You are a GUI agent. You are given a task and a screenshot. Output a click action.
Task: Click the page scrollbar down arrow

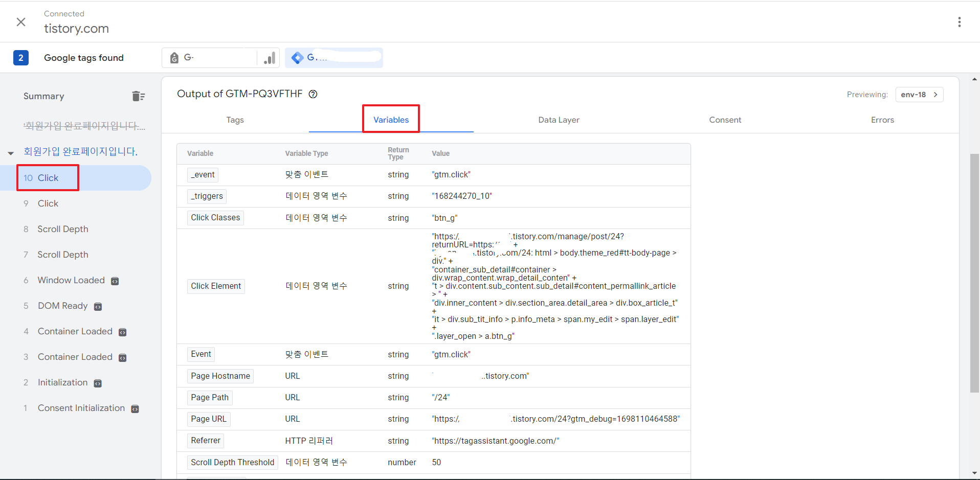pos(974,473)
